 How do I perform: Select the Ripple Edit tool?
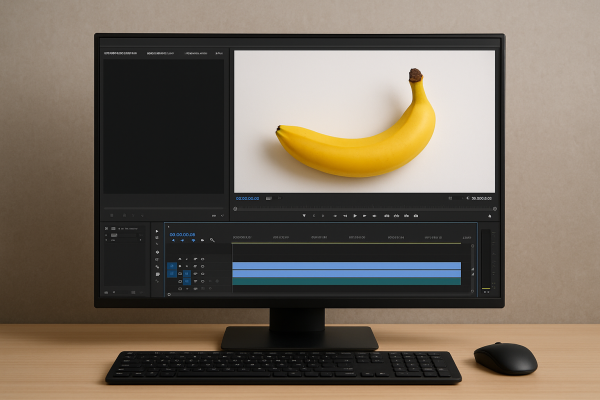[157, 244]
